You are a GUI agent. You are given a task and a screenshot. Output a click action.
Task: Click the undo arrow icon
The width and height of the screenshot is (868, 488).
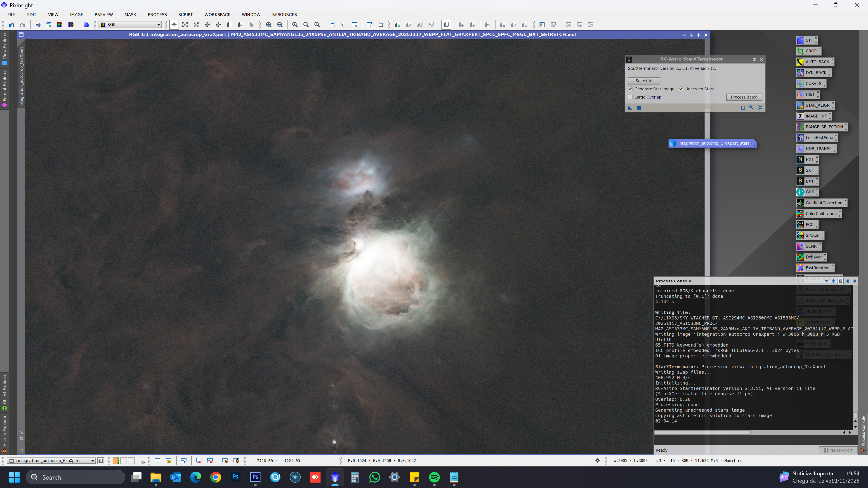pyautogui.click(x=12, y=25)
